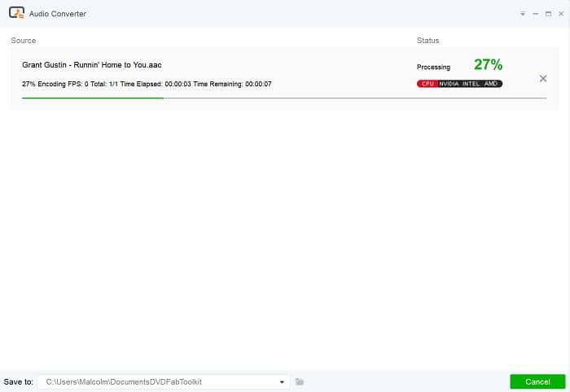Screen dimensions: 570x392
Task: Click the Source column header
Action: [x=24, y=41]
